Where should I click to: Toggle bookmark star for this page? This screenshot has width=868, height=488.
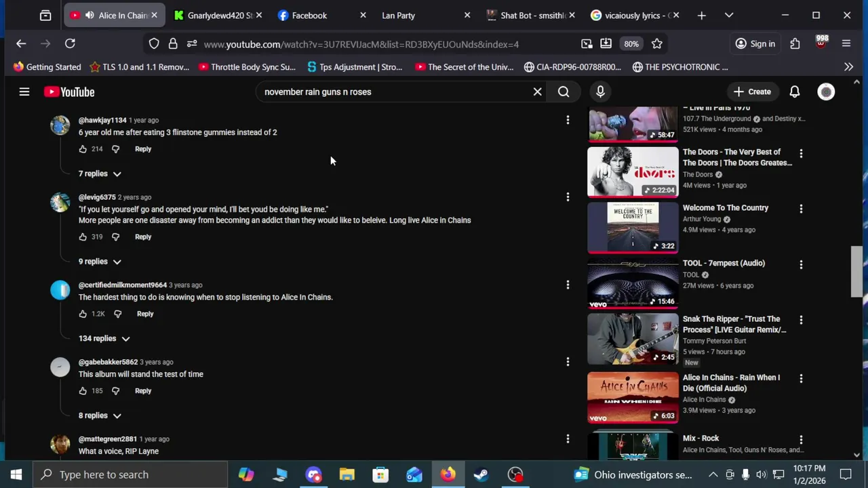[656, 44]
